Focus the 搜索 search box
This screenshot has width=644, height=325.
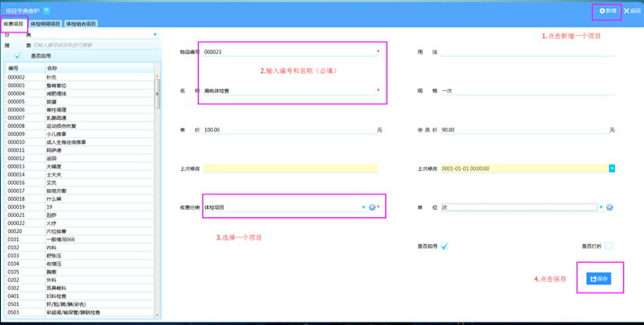pos(95,45)
